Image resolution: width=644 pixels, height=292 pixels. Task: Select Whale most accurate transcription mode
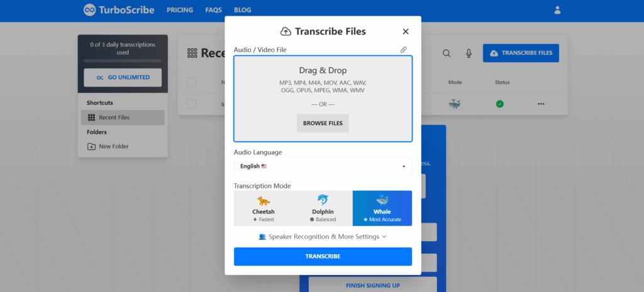click(382, 208)
